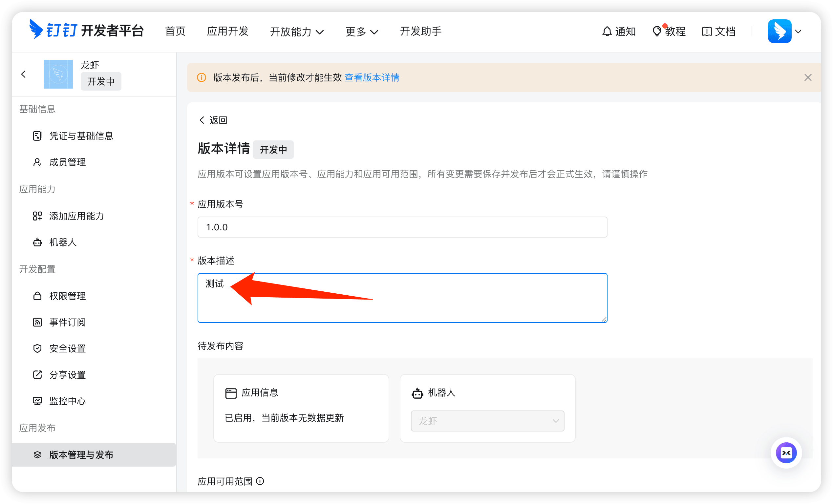Expand the 更多 dropdown menu

click(x=361, y=31)
